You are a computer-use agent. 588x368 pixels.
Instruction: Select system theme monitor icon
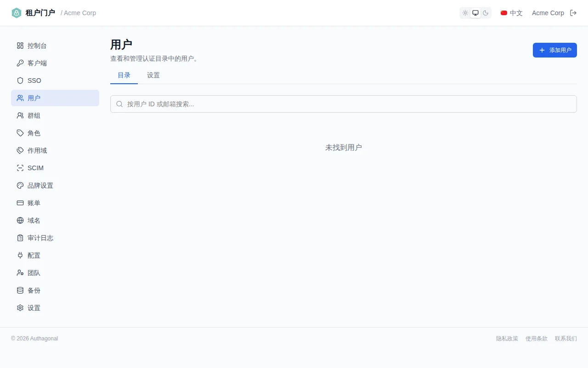(475, 13)
